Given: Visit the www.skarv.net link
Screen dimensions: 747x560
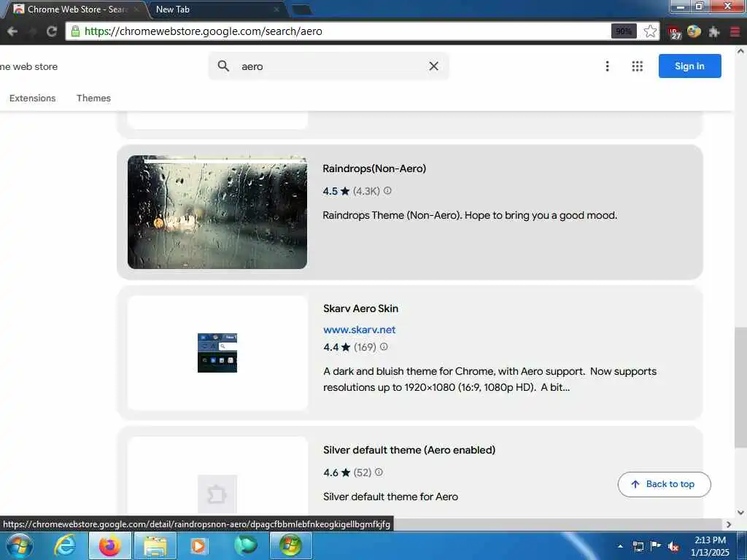Looking at the screenshot, I should click(359, 330).
